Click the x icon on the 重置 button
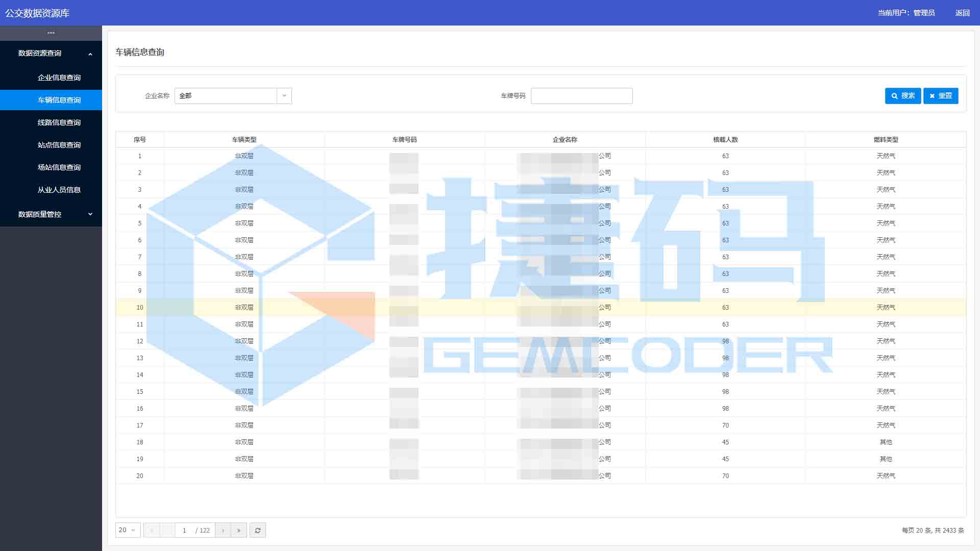The width and height of the screenshot is (980, 551). point(932,95)
